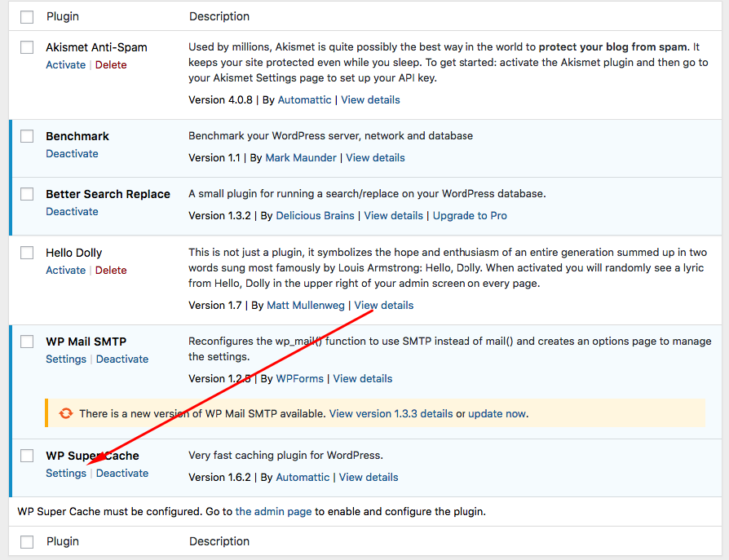Click the 'Version 1.3.2' text
This screenshot has height=560, width=729.
219,216
